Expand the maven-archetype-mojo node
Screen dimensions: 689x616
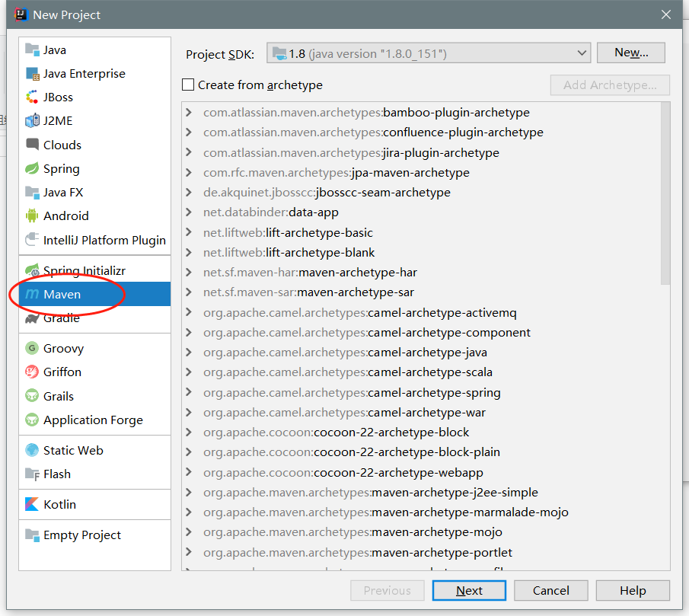click(x=189, y=532)
